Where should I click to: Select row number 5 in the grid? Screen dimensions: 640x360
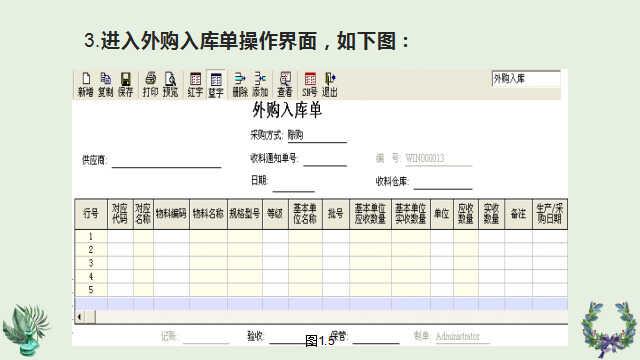tap(91, 290)
